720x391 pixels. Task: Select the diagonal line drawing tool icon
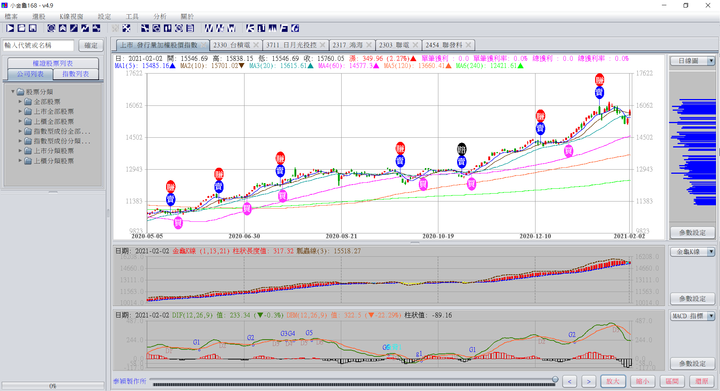pos(73,28)
